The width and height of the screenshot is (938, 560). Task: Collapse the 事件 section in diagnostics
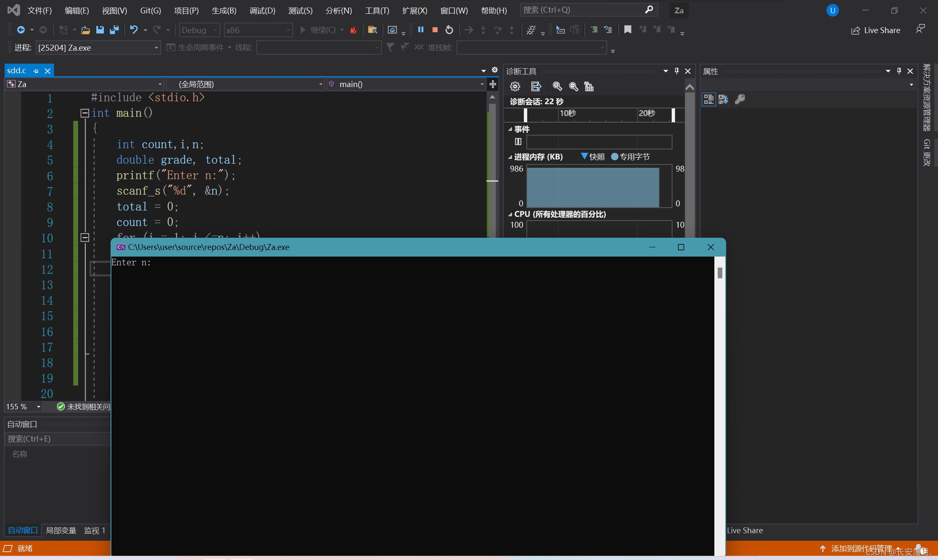510,129
